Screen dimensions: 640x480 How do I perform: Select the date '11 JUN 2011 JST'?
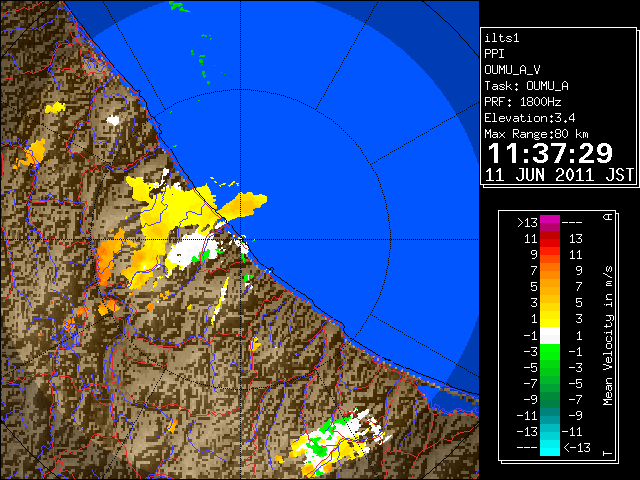pos(559,175)
